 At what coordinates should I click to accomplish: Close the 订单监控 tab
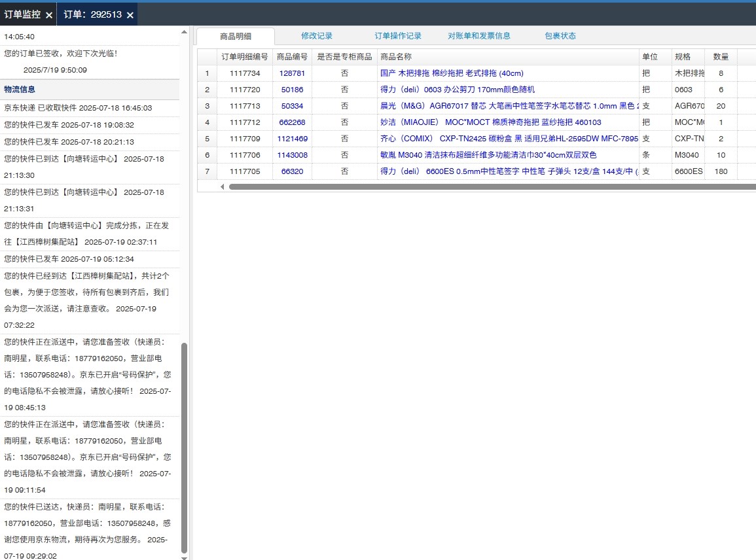click(x=48, y=16)
